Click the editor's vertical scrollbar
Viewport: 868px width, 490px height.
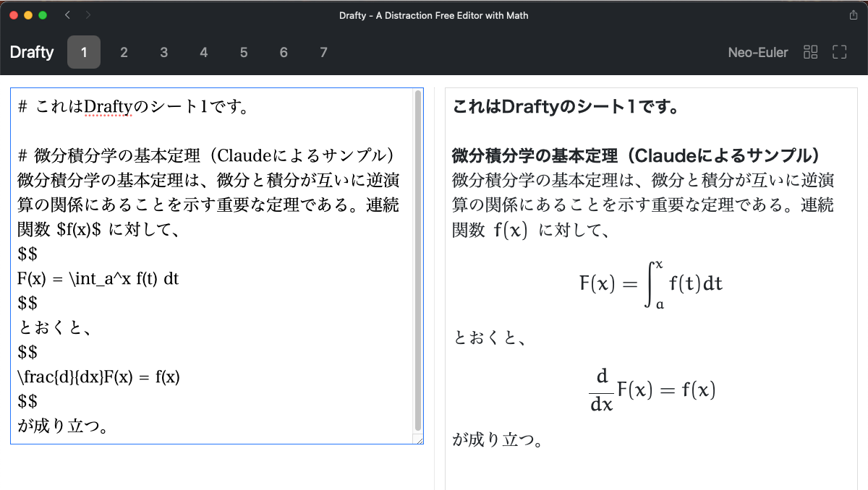(x=418, y=260)
